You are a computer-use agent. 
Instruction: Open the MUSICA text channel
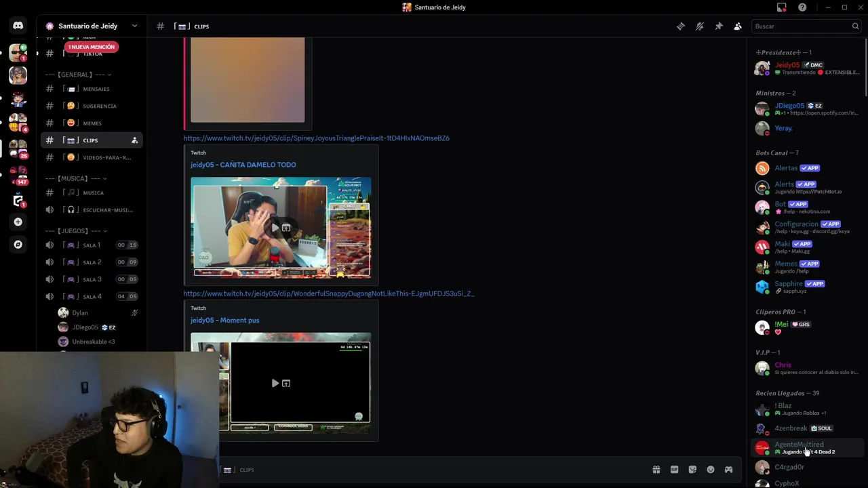coord(92,192)
